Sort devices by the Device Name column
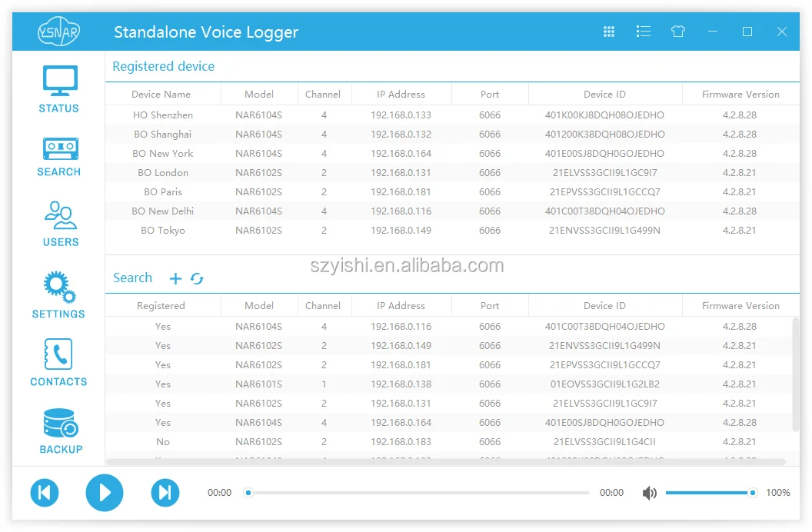This screenshot has width=812, height=532. [x=162, y=94]
